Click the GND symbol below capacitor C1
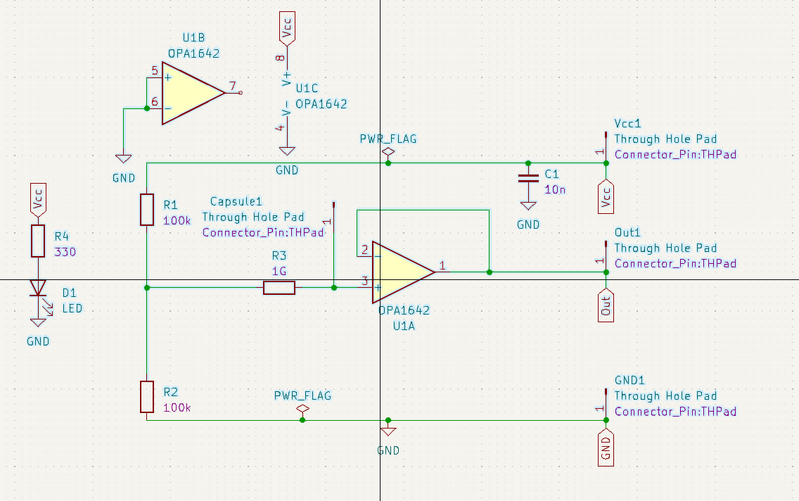This screenshot has height=501, width=799. (x=527, y=206)
